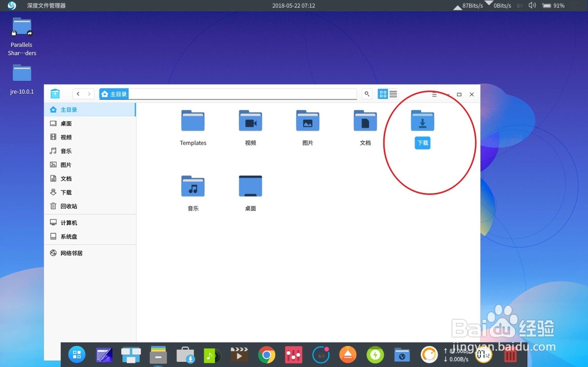588x367 pixels.
Task: Open 系统盘 in the sidebar
Action: coord(90,237)
